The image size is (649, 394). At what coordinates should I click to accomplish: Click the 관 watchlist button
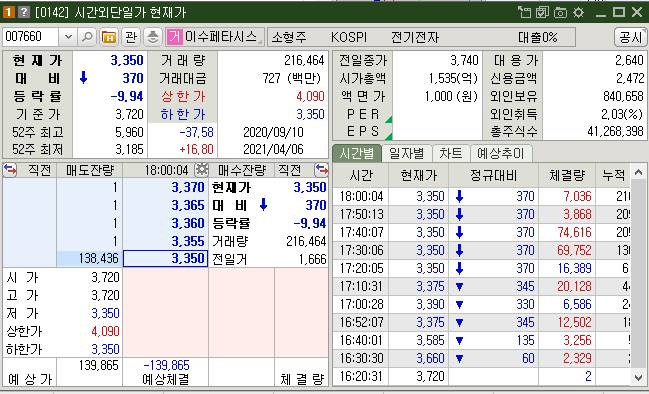pyautogui.click(x=131, y=37)
